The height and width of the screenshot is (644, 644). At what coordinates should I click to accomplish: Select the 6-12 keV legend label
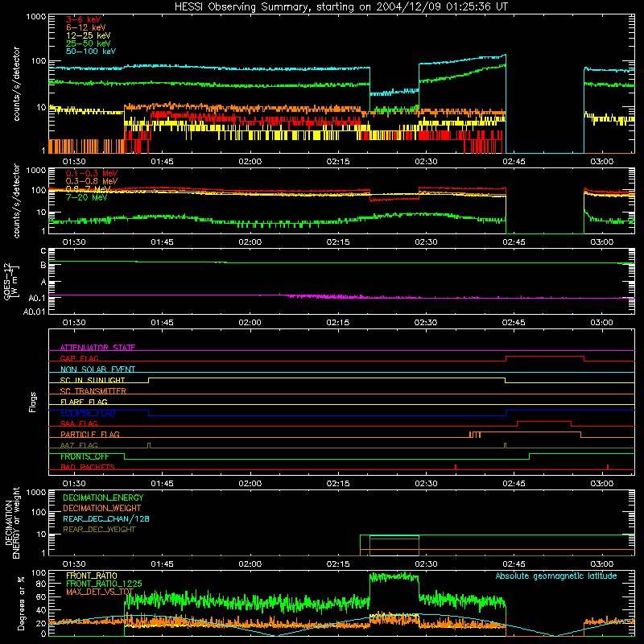tap(86, 27)
